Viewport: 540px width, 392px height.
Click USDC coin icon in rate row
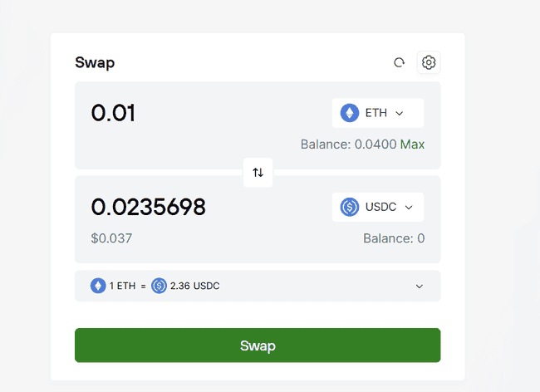click(x=159, y=286)
